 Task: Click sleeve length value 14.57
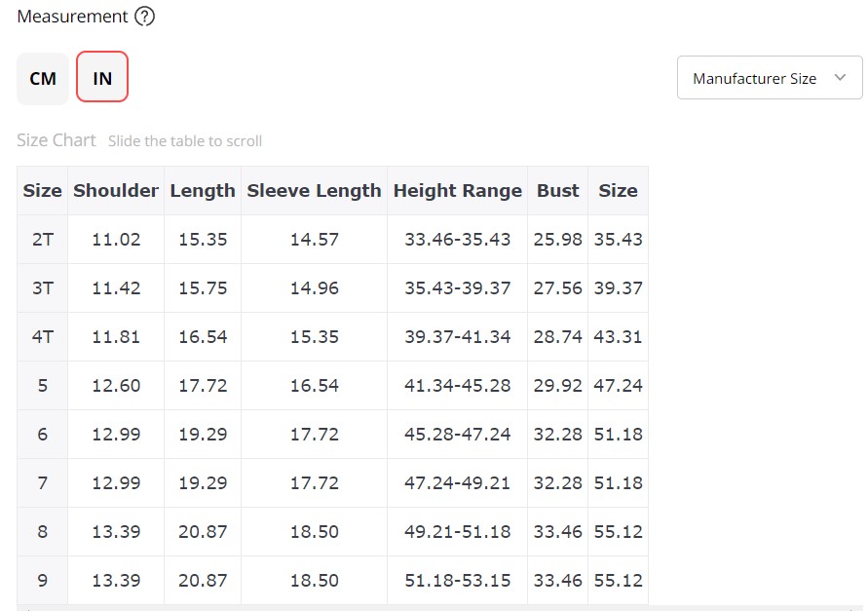click(314, 240)
